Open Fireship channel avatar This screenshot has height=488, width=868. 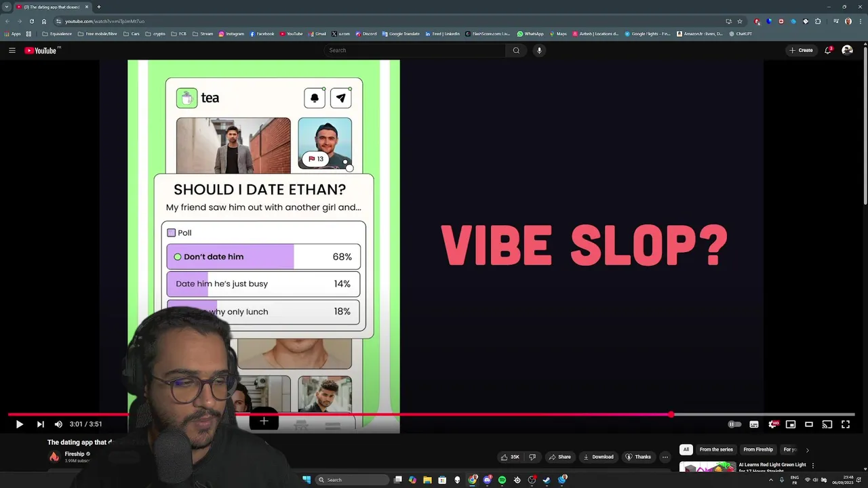54,457
